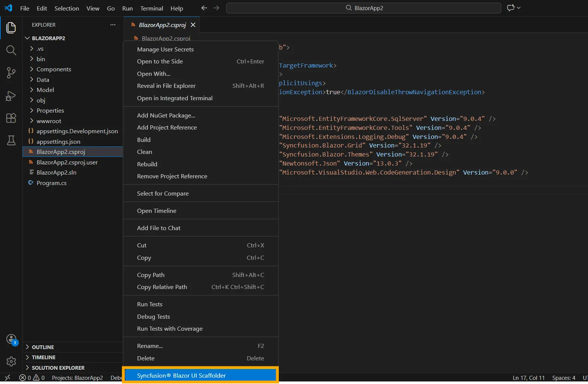Image resolution: width=588 pixels, height=384 pixels.
Task: Select Add File to Chat
Action: (159, 228)
